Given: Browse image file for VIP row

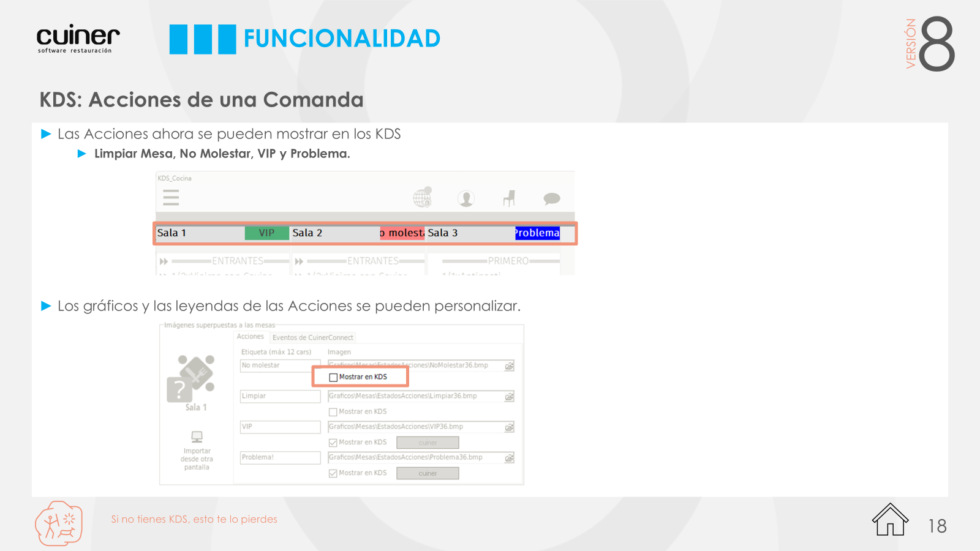Looking at the screenshot, I should 509,427.
